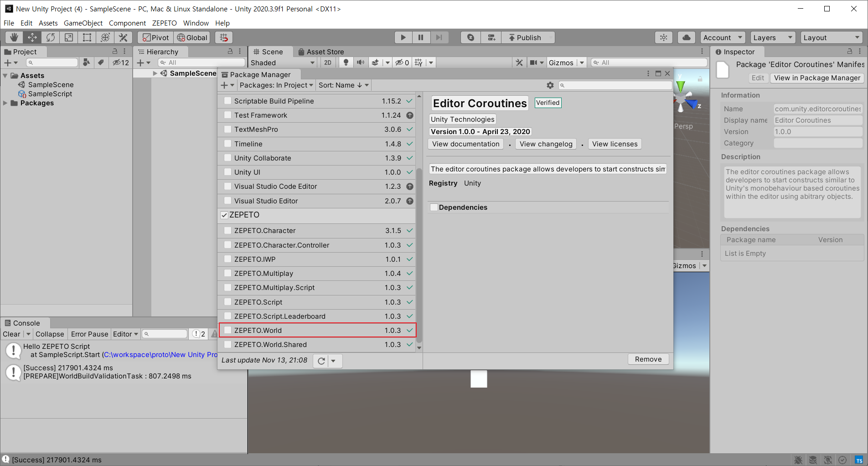Open the Component menu

(127, 23)
